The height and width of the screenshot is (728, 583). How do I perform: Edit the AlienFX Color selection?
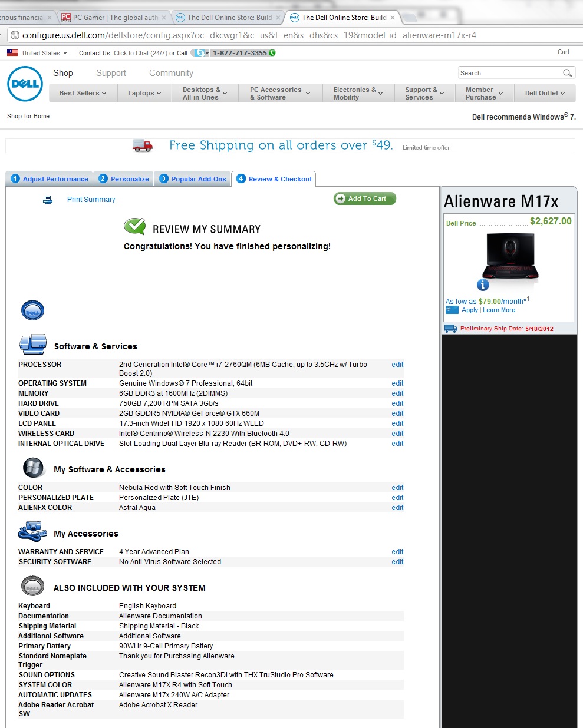(397, 508)
